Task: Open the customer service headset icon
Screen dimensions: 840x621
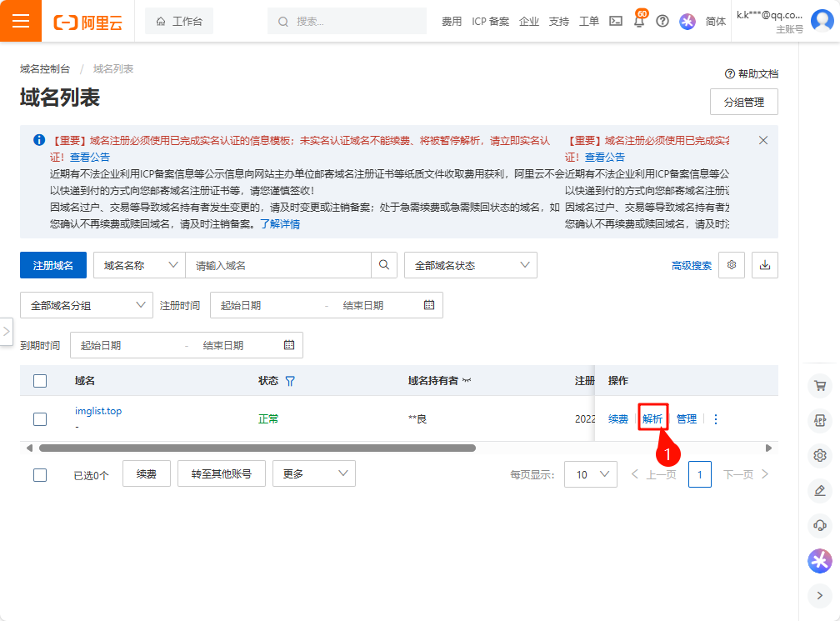Action: (820, 525)
